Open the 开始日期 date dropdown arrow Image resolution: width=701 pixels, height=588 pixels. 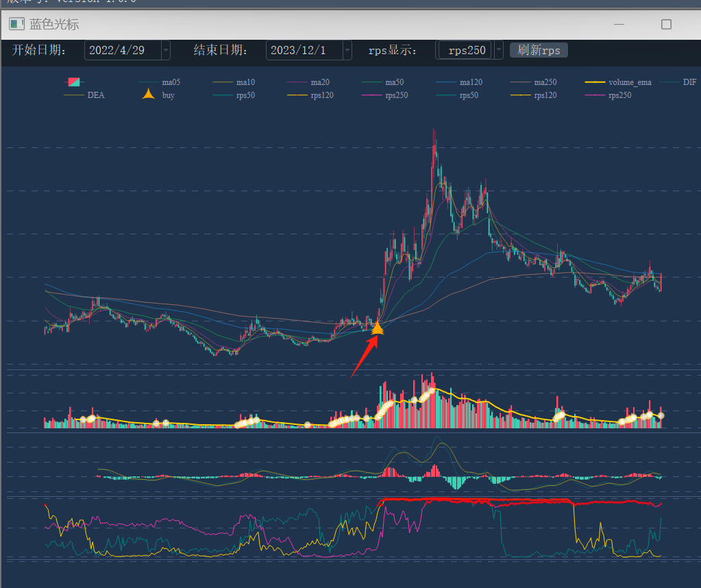click(165, 50)
